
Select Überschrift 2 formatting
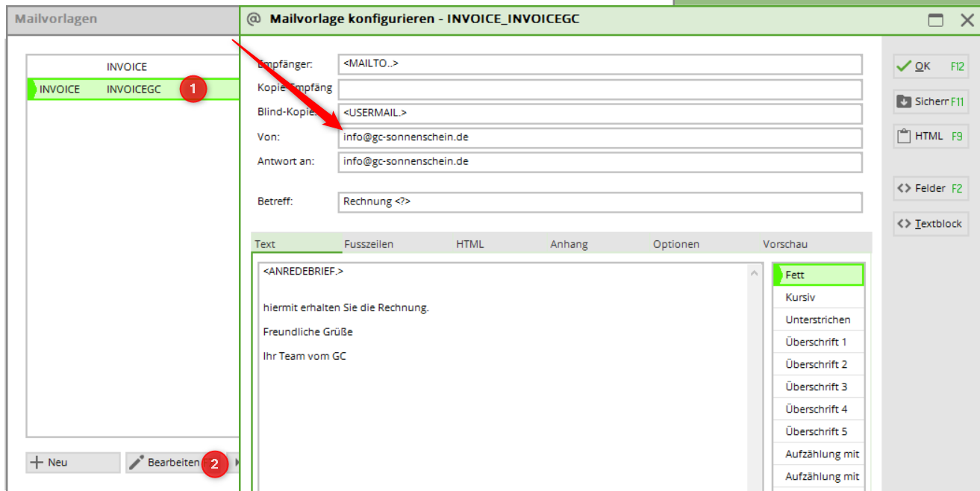[x=818, y=365]
